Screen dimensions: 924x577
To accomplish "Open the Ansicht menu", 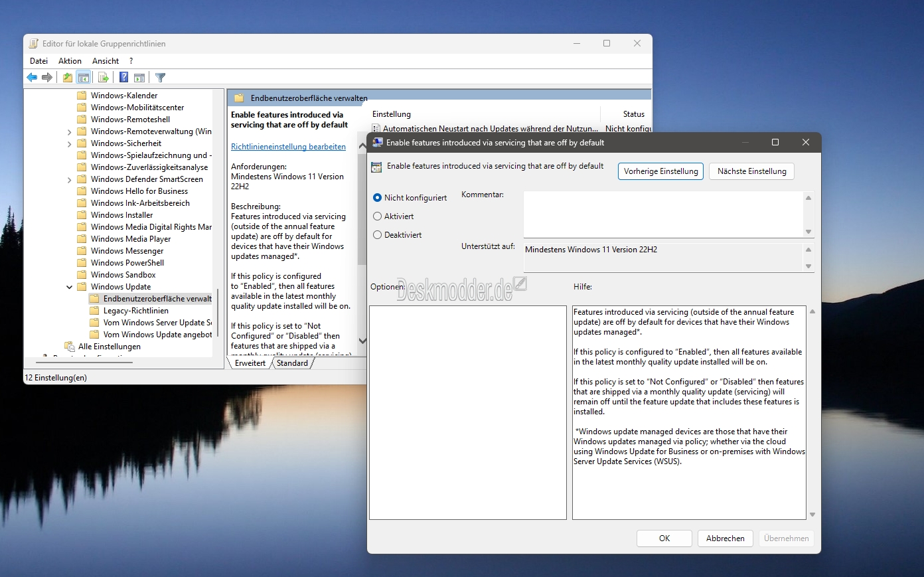I will (x=106, y=61).
